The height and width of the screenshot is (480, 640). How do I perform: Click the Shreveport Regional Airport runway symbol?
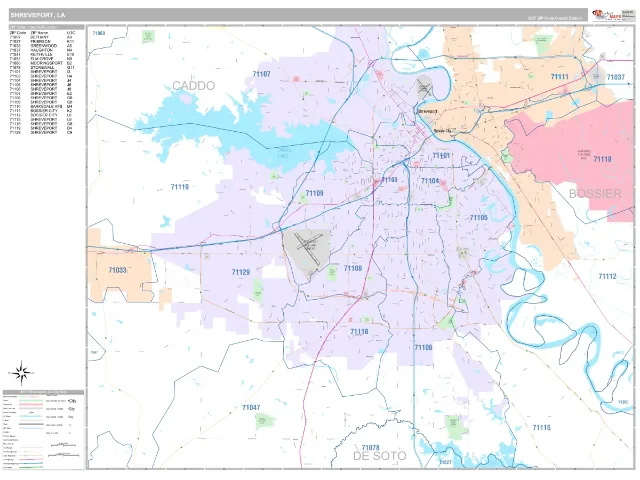(x=307, y=250)
